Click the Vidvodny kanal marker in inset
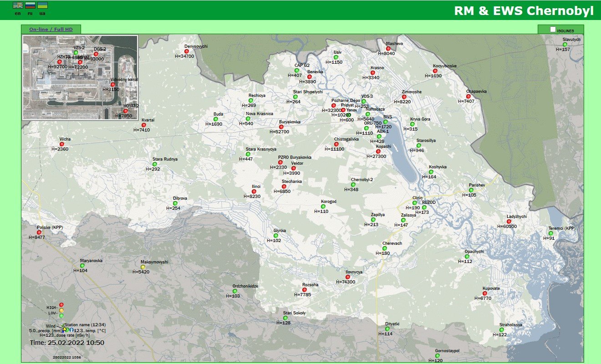This screenshot has height=364, width=601. click(x=112, y=85)
